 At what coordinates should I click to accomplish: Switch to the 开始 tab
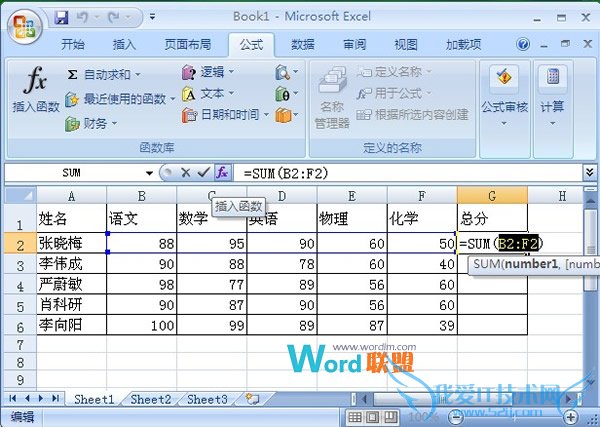click(73, 45)
